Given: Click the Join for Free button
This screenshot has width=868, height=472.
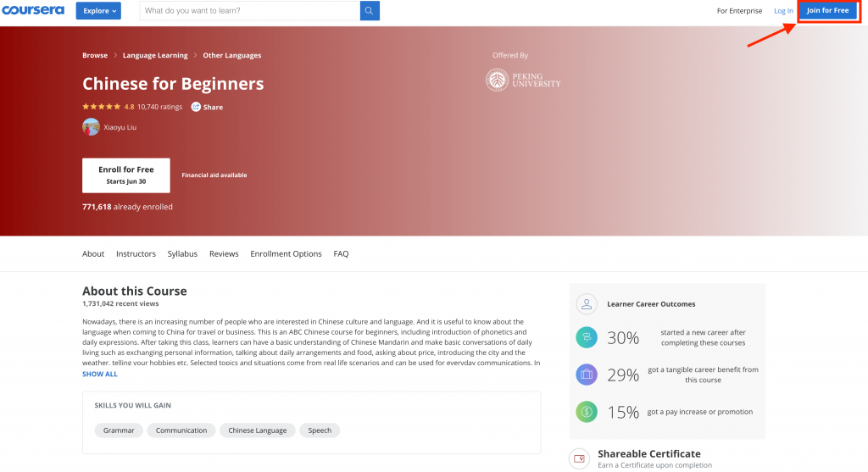Looking at the screenshot, I should pos(827,10).
